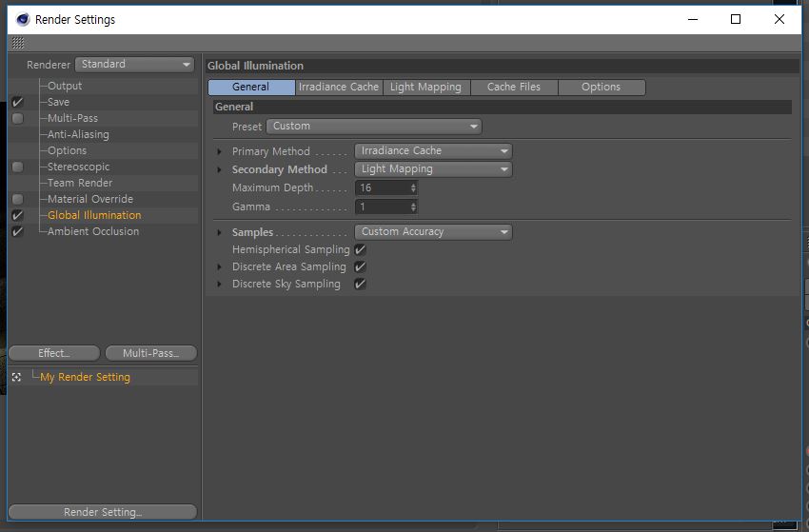Click the Effect... button
The height and width of the screenshot is (532, 809).
(54, 353)
